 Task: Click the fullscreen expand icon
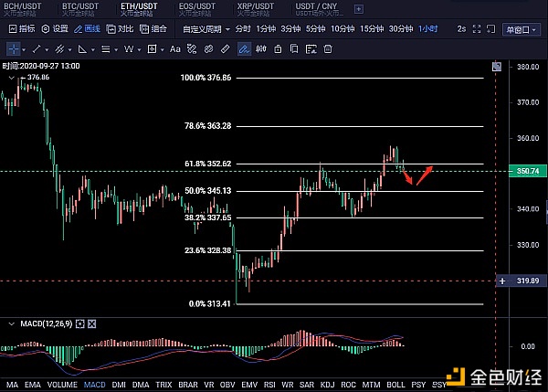477,29
